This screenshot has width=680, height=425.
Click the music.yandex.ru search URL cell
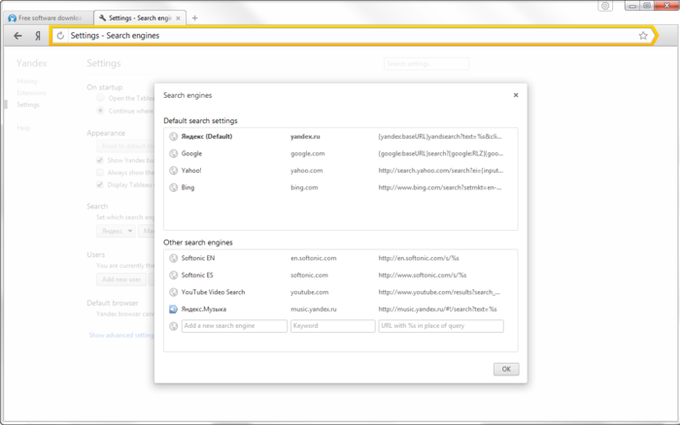[x=438, y=309]
